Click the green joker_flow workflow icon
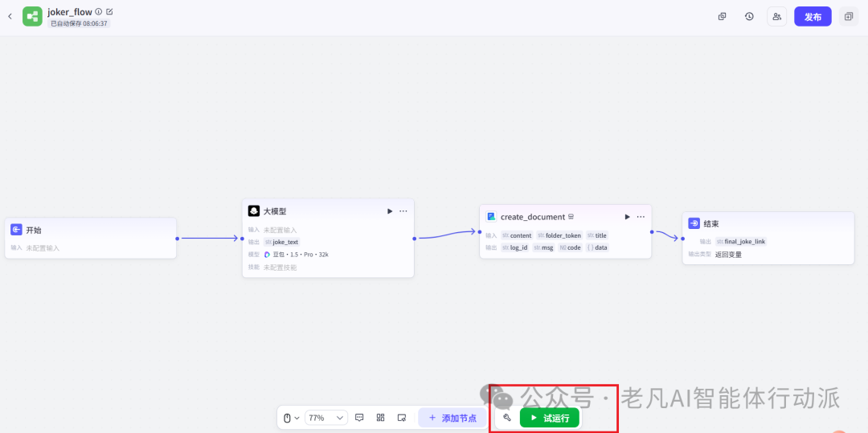 [x=32, y=17]
